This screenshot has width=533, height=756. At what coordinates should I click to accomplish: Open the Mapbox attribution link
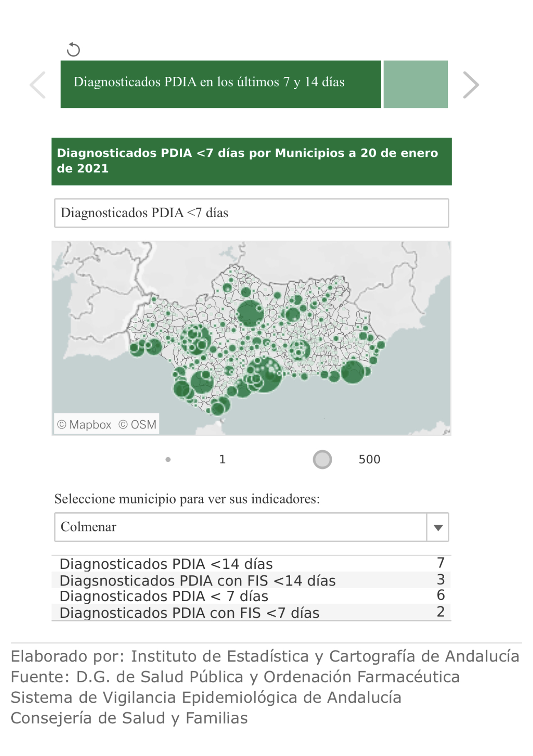(x=85, y=424)
